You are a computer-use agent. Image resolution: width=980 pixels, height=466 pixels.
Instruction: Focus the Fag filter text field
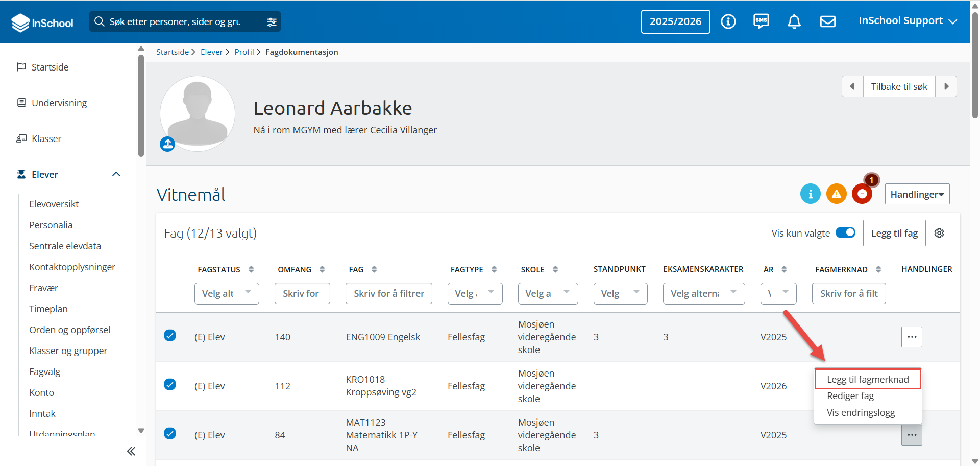(389, 293)
